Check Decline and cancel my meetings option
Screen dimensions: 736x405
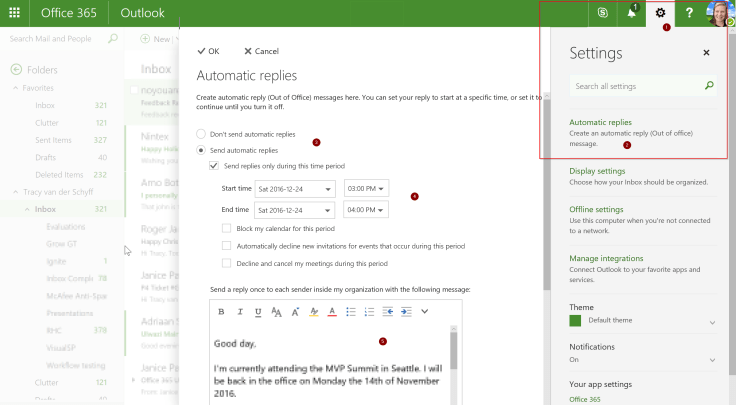227,263
